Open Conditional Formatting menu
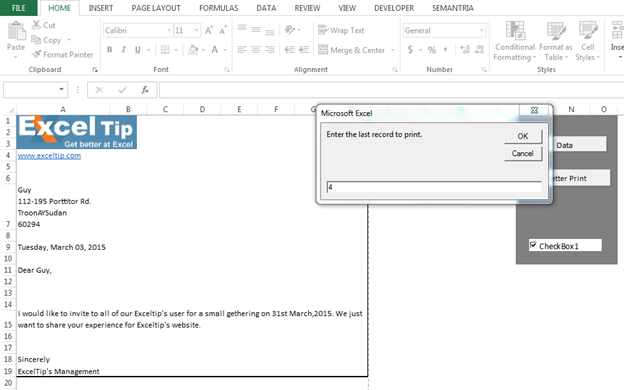The image size is (624, 390). [x=515, y=41]
